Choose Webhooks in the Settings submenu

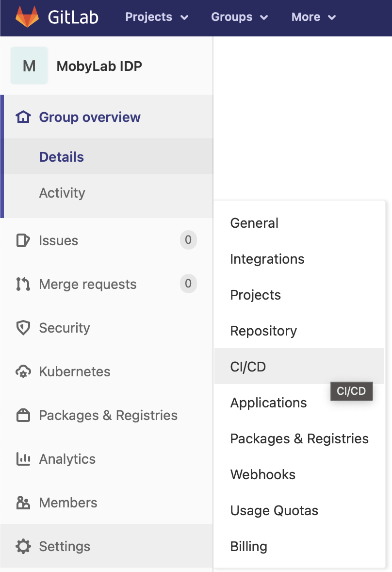(262, 474)
